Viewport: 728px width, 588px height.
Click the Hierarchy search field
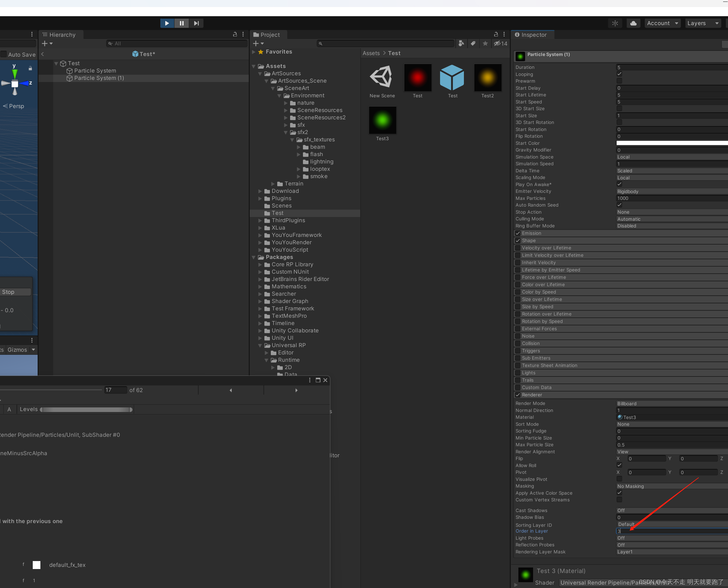(x=177, y=43)
